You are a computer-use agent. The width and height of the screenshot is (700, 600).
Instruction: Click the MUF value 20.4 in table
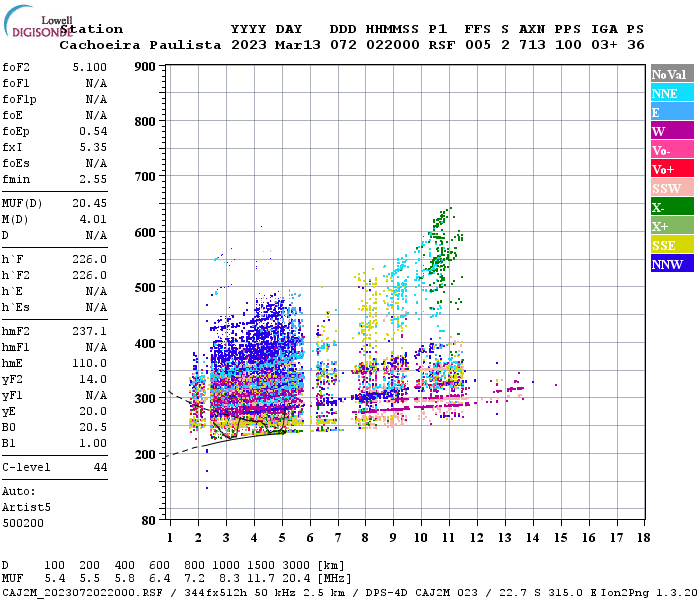click(296, 579)
